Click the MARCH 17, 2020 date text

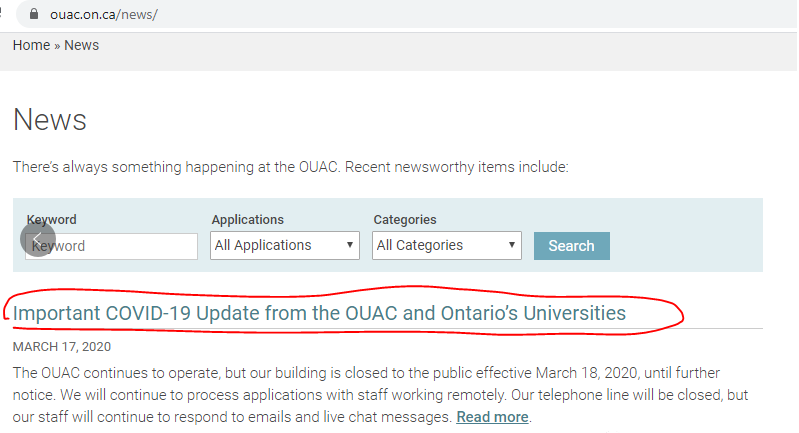pos(62,347)
